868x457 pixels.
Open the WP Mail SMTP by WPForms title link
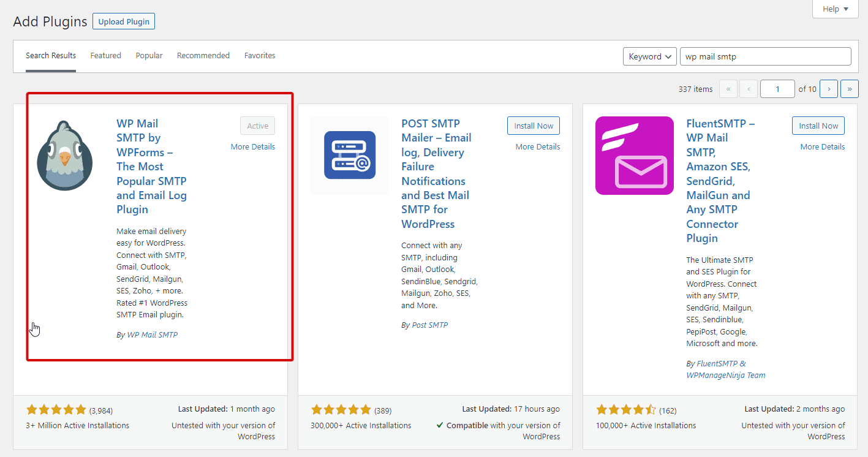click(152, 167)
